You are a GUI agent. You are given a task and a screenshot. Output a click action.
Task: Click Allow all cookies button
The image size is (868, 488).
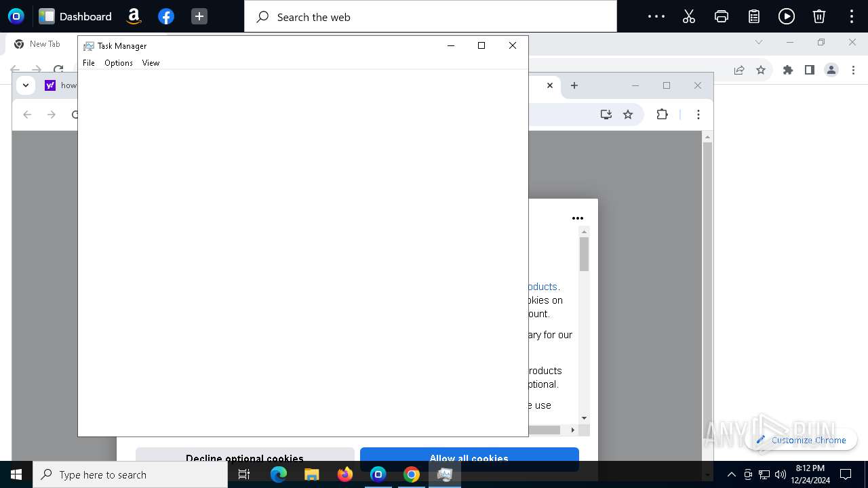[x=469, y=458]
